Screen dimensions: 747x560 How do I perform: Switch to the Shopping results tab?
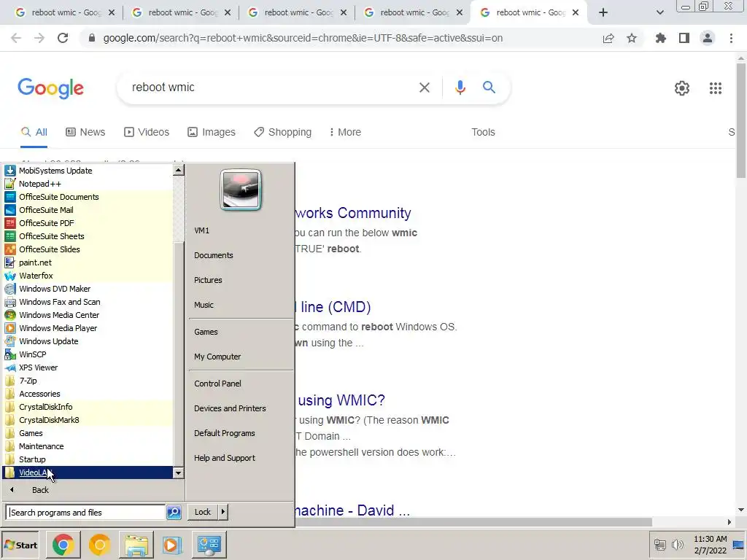[283, 132]
